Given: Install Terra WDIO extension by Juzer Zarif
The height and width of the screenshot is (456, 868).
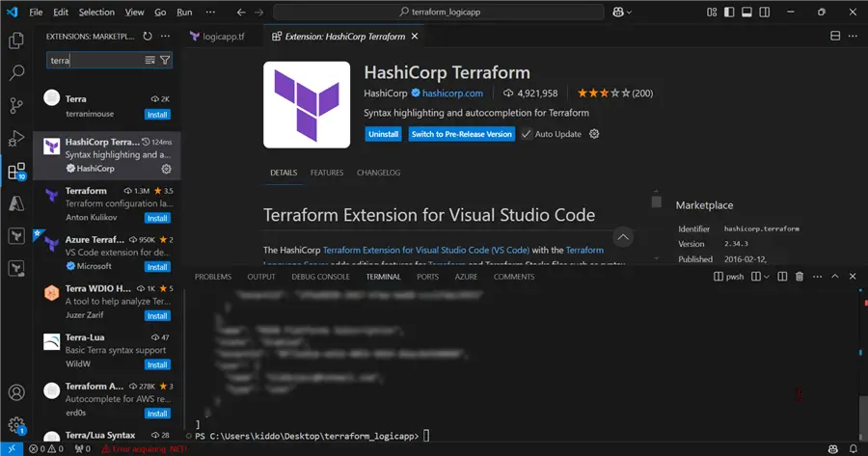Looking at the screenshot, I should (x=157, y=316).
